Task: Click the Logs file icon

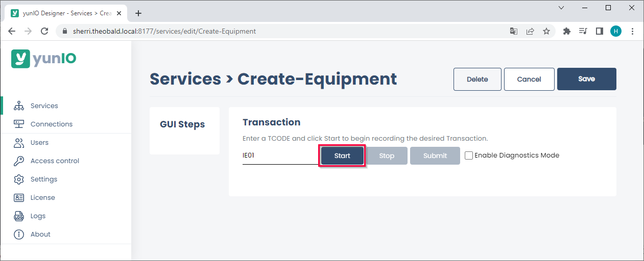Action: tap(19, 216)
